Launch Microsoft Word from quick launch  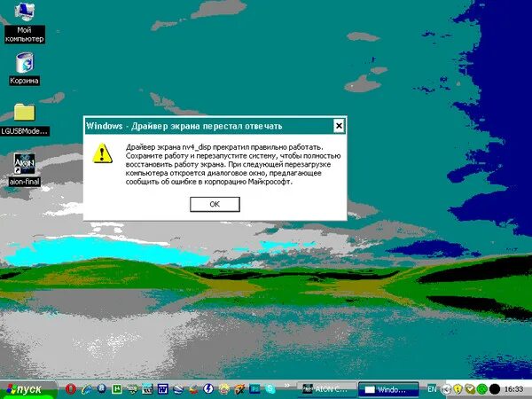pyautogui.click(x=162, y=389)
